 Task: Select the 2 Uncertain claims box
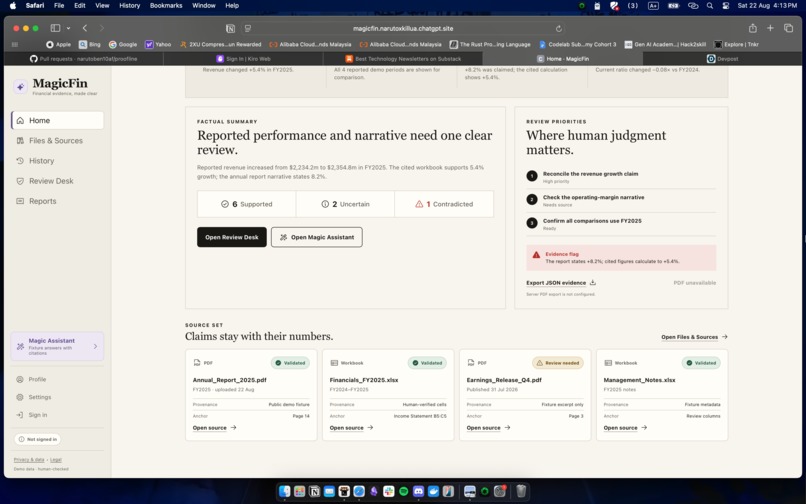tap(345, 204)
